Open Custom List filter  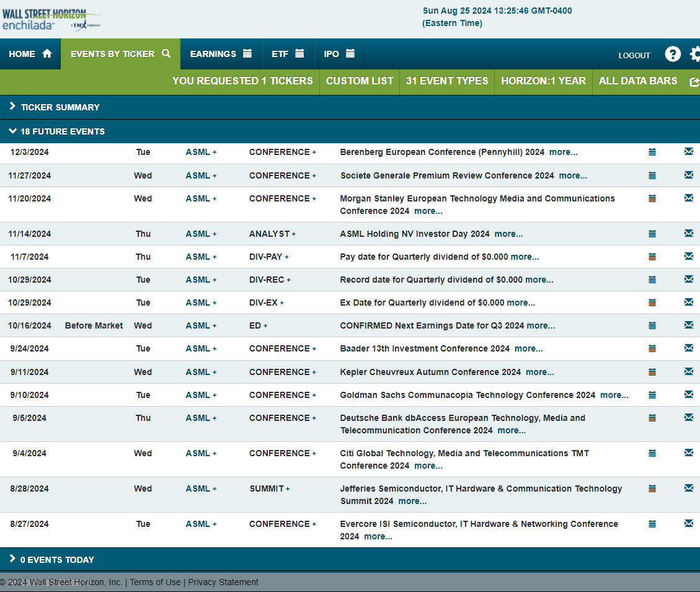click(x=360, y=81)
